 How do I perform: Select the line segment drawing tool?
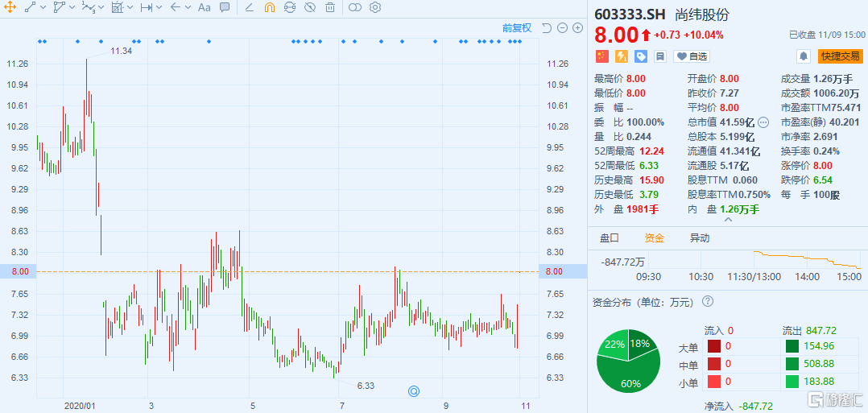point(31,8)
